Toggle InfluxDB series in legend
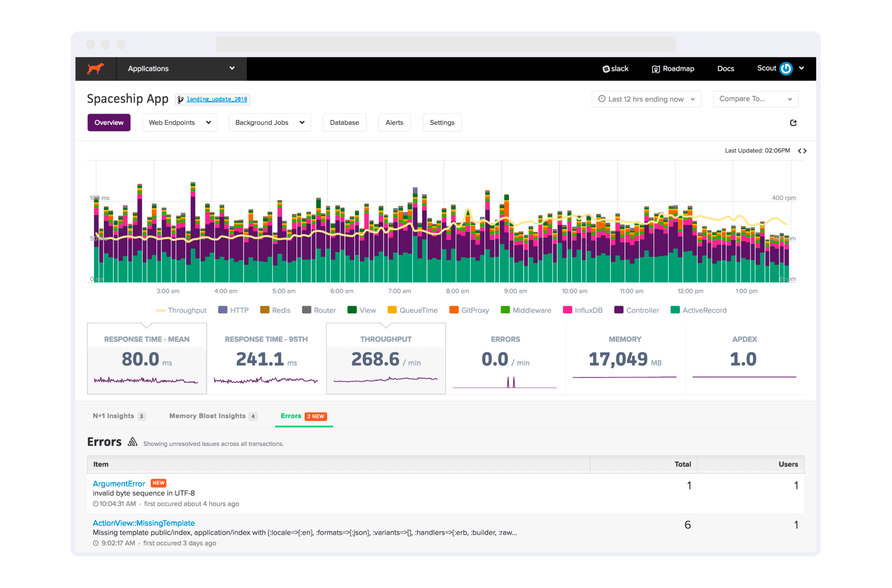 pos(583,310)
